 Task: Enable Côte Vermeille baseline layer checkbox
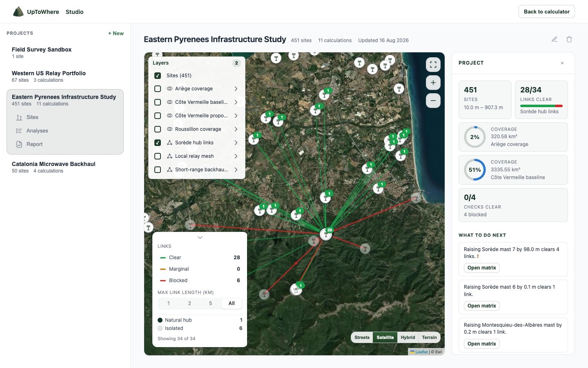click(x=158, y=102)
